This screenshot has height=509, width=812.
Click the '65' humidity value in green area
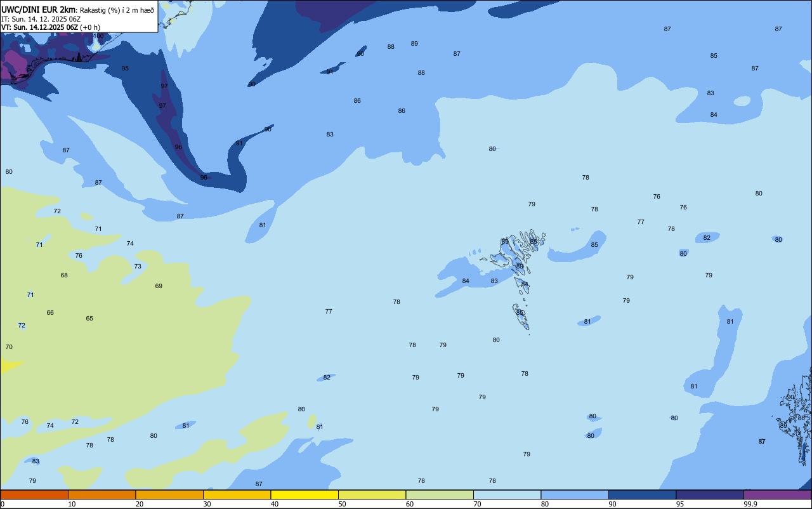(89, 319)
